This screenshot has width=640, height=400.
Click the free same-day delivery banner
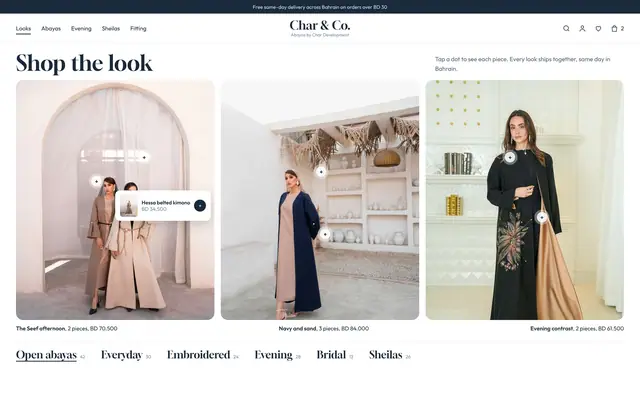click(x=320, y=7)
